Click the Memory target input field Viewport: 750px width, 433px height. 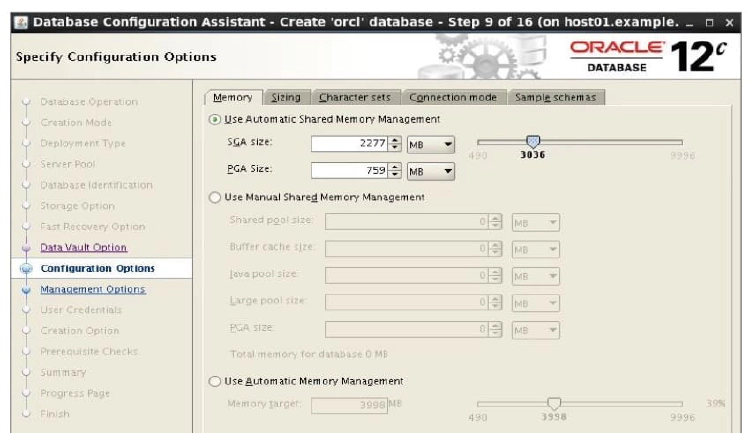coord(349,405)
